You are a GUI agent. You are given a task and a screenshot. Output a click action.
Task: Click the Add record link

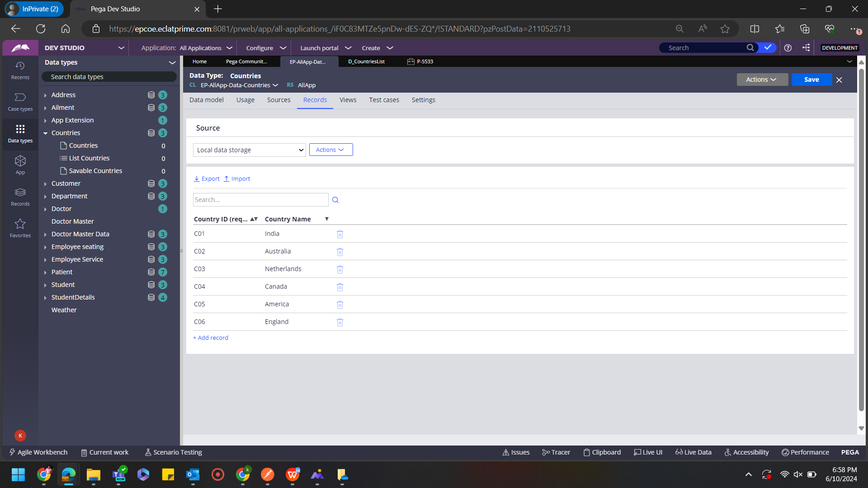pyautogui.click(x=211, y=337)
